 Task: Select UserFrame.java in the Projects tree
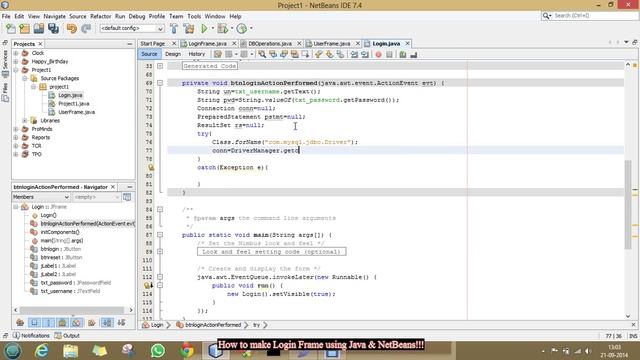[76, 112]
